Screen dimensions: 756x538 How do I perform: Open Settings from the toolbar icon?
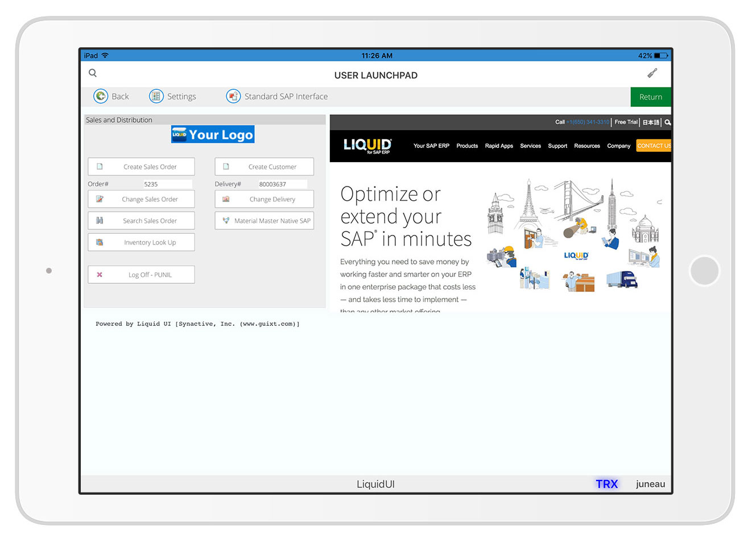click(156, 97)
